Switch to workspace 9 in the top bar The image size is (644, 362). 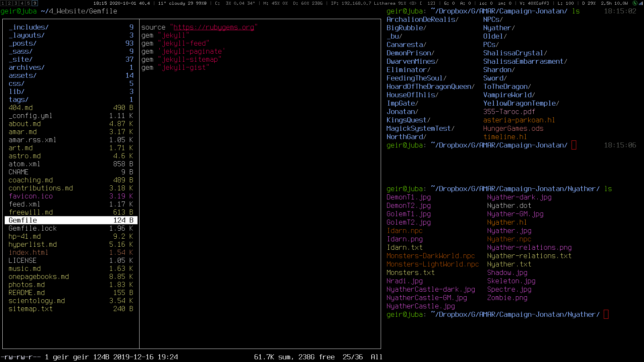click(35, 3)
